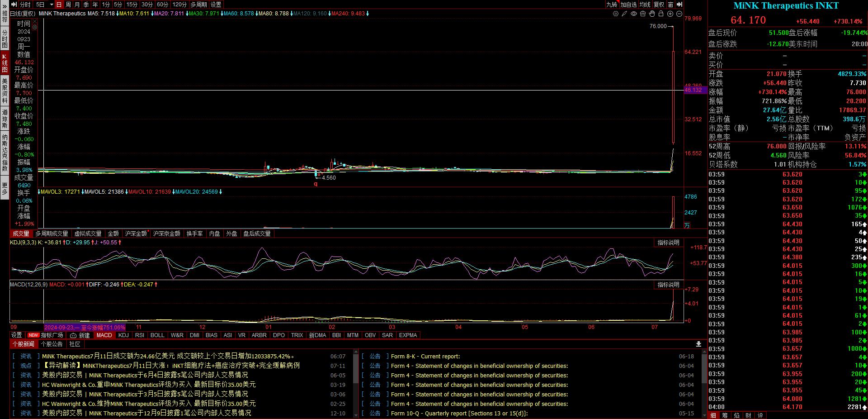Screen dimensions: 868x419
Task: Open the 更多 sidebar tab
Action: point(5,189)
